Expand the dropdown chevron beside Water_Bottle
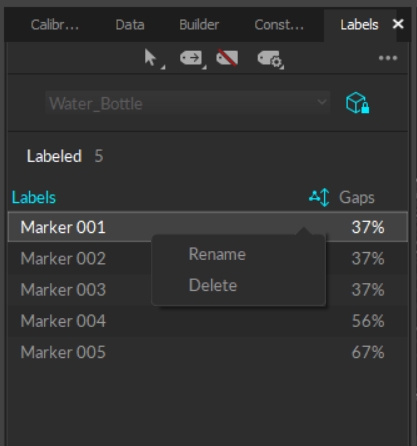Image resolution: width=417 pixels, height=446 pixels. coord(322,102)
